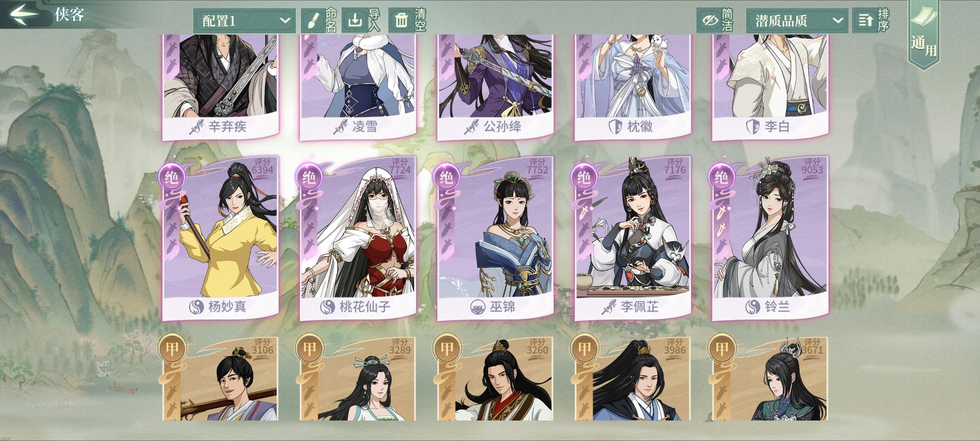This screenshot has height=441, width=980.
Task: Go back using the arrow icon
Action: click(x=24, y=14)
